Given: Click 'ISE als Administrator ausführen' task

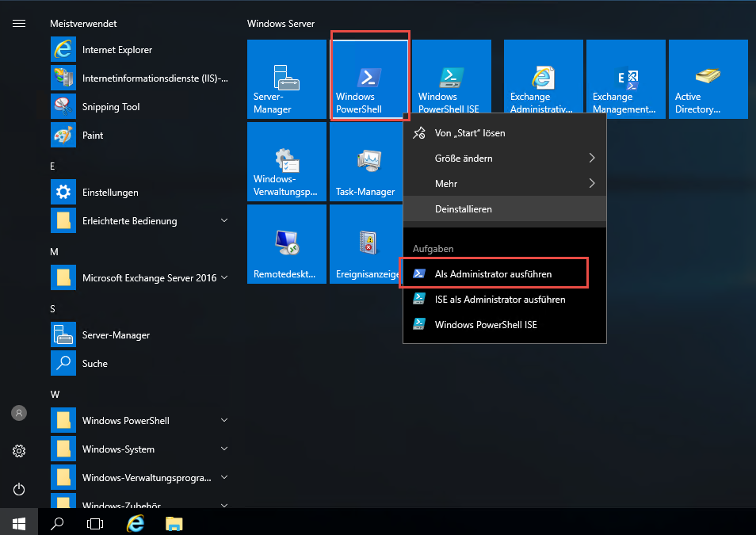Looking at the screenshot, I should [x=499, y=300].
